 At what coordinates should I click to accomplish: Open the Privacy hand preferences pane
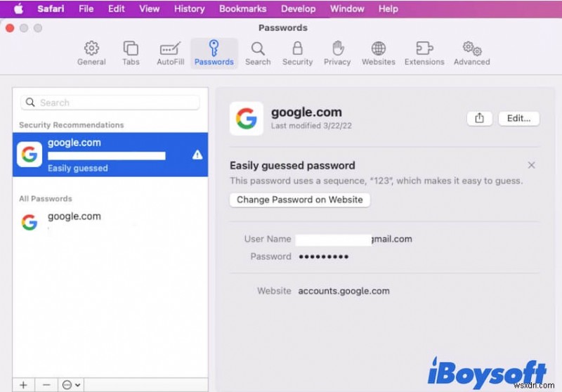point(337,53)
